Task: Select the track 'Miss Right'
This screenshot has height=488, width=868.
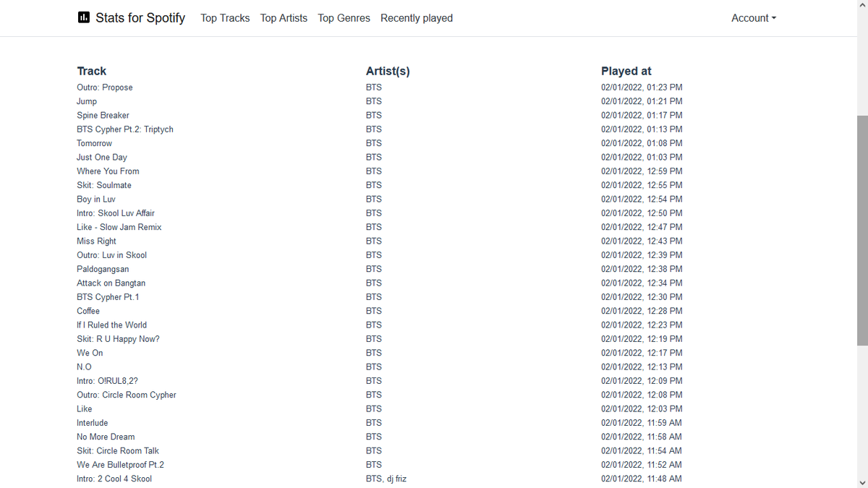Action: pyautogui.click(x=96, y=241)
